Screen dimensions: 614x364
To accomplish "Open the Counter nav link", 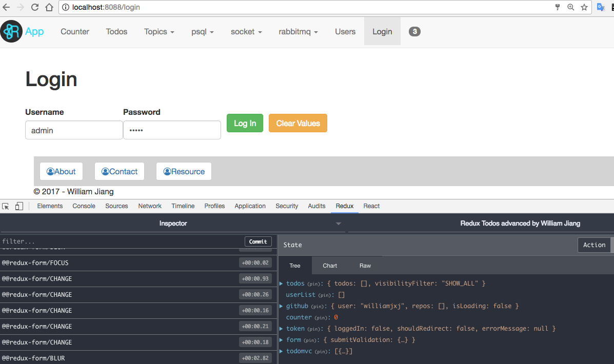I will [x=75, y=32].
